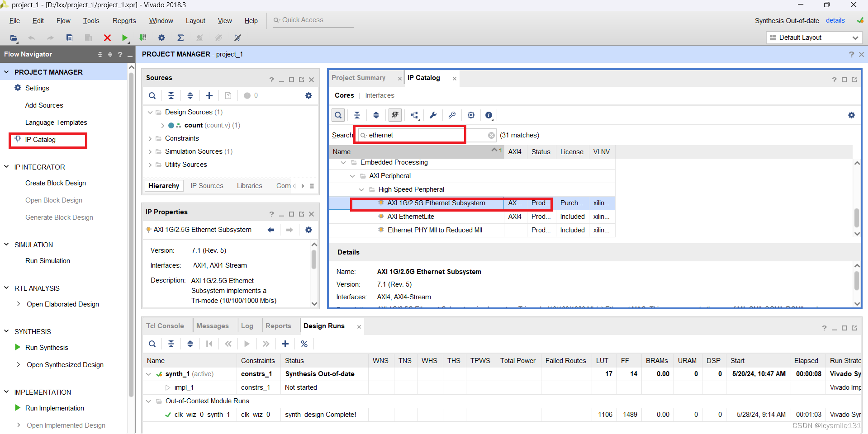Expand all in Sources panel
868x434 pixels.
190,95
